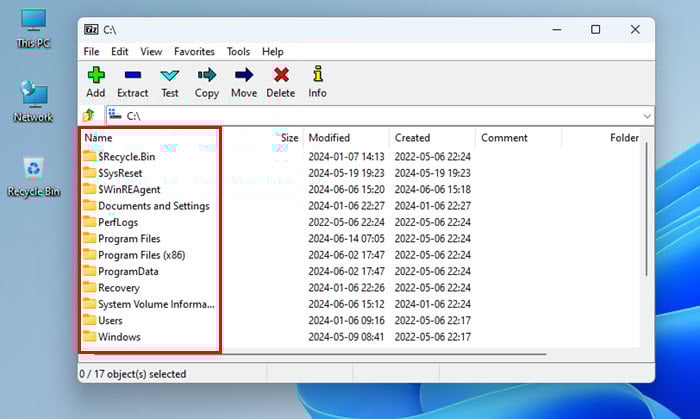Select the Windows folder icon
The height and width of the screenshot is (419, 700).
pyautogui.click(x=89, y=336)
